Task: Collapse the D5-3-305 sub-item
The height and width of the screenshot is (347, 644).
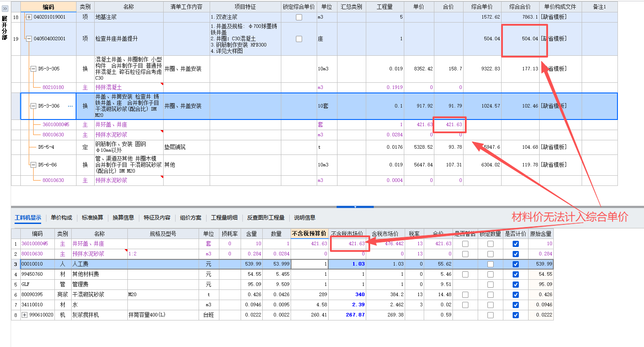Action: (x=33, y=69)
